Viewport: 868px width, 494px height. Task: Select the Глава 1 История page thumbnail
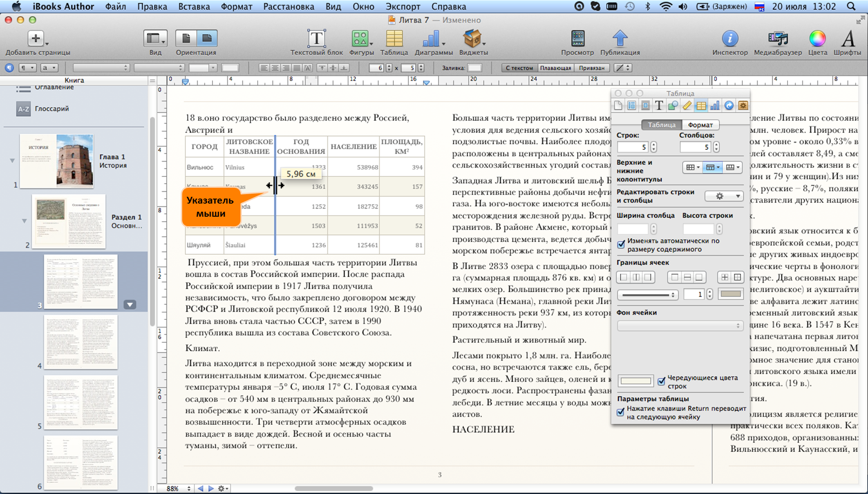(x=57, y=161)
